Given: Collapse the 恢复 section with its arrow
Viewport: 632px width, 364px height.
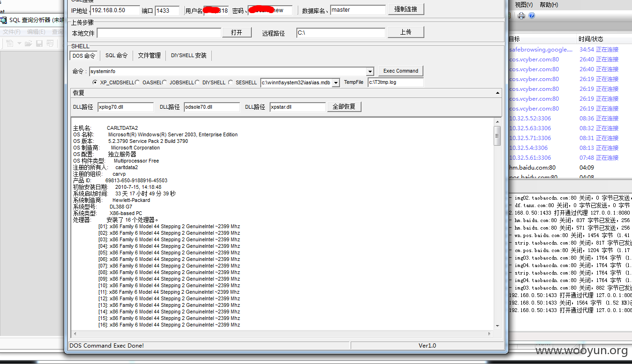Looking at the screenshot, I should coord(497,93).
